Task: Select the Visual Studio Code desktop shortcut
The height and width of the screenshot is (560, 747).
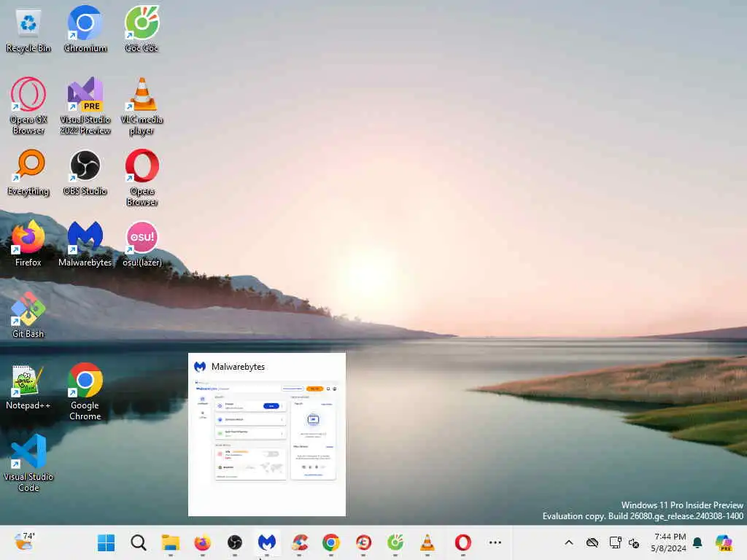Action: [28, 463]
